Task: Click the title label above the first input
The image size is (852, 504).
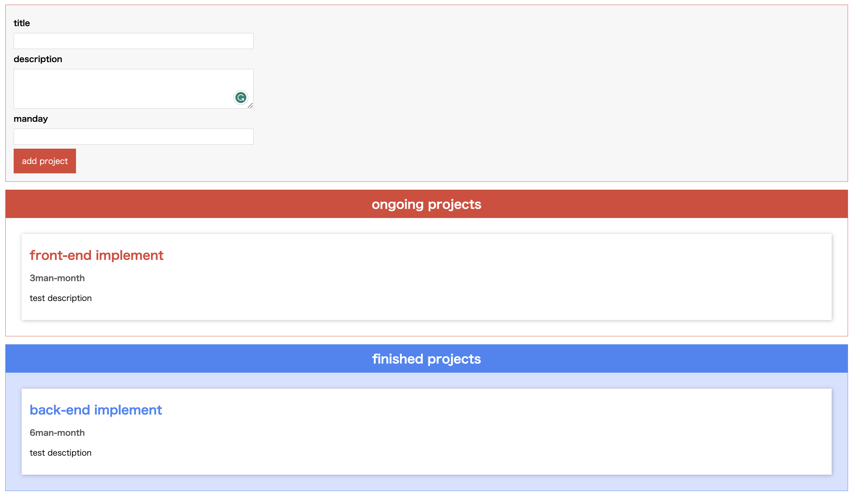Action: [x=21, y=23]
